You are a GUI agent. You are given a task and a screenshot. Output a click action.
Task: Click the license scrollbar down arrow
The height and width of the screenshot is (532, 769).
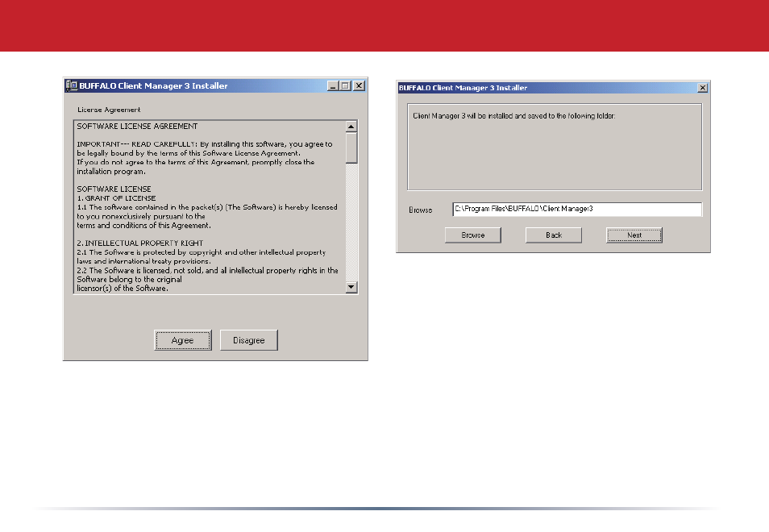[x=351, y=287]
